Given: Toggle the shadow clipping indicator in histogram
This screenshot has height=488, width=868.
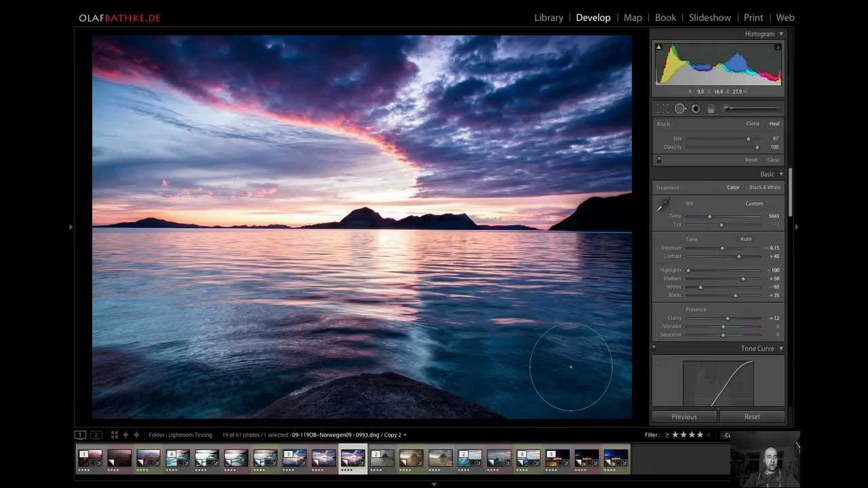Looking at the screenshot, I should [x=658, y=47].
